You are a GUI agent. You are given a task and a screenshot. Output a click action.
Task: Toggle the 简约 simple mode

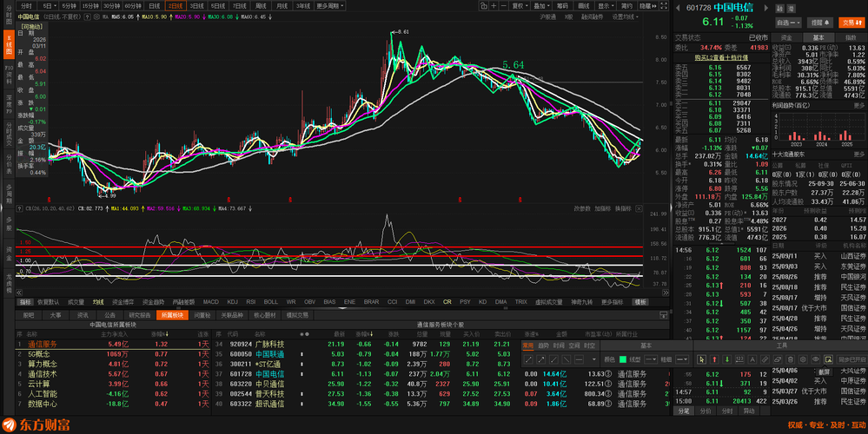[x=626, y=6]
